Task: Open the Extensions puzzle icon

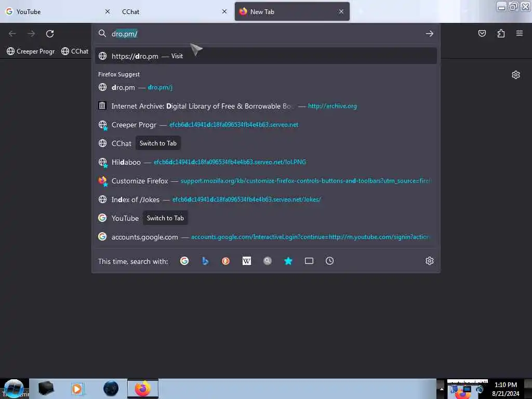Action: click(x=501, y=33)
